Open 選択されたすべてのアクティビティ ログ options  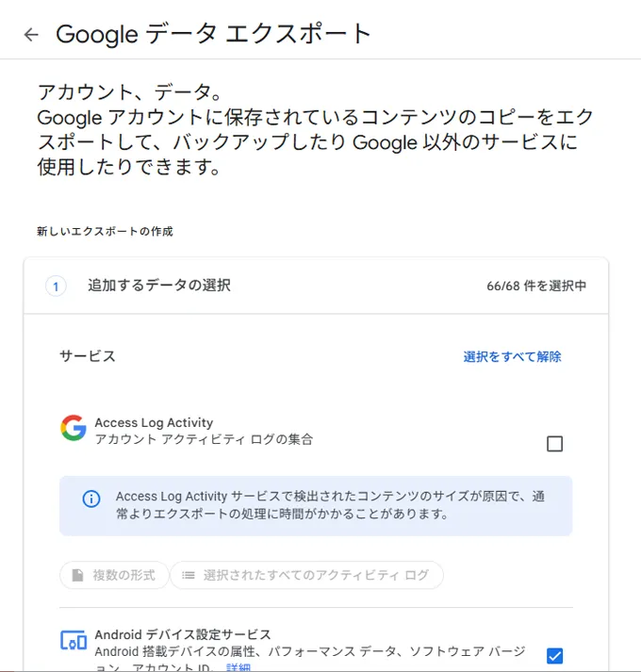(x=306, y=575)
